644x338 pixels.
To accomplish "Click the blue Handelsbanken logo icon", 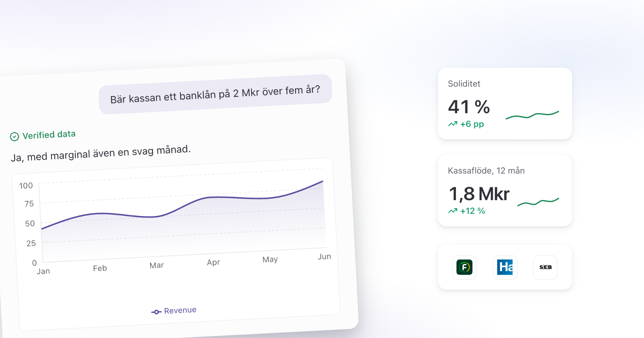I will 505,267.
